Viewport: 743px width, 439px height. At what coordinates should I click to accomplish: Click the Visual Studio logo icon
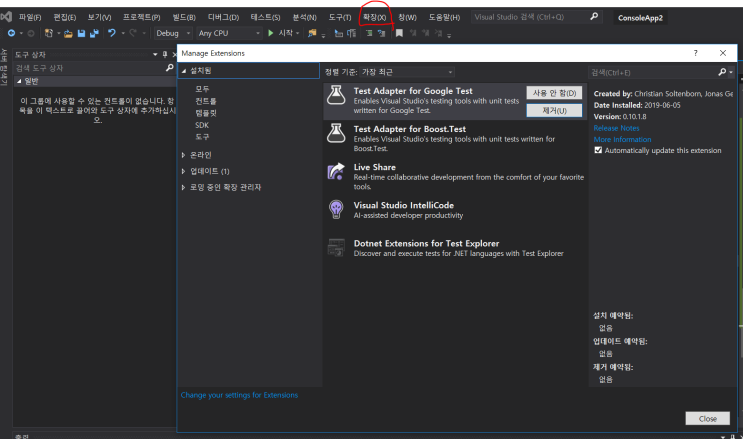[6, 17]
